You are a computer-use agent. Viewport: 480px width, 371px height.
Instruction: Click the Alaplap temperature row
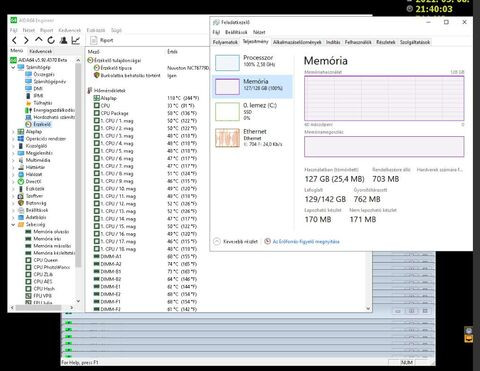coord(147,98)
